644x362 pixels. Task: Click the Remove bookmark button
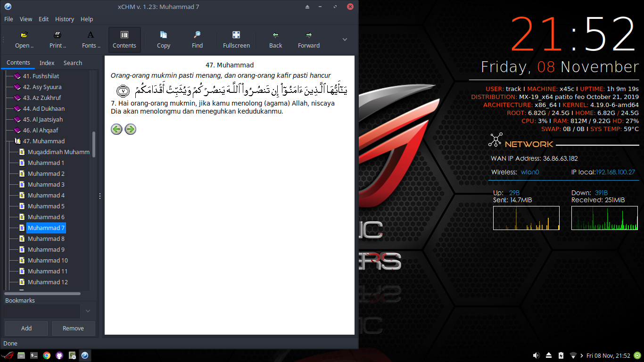point(74,329)
